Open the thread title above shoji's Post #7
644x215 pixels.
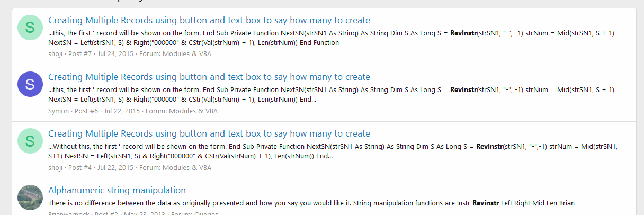click(x=209, y=20)
